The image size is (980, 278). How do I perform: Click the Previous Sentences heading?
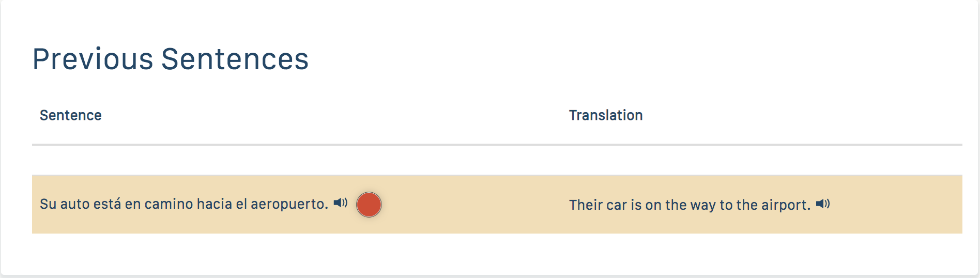tap(171, 59)
